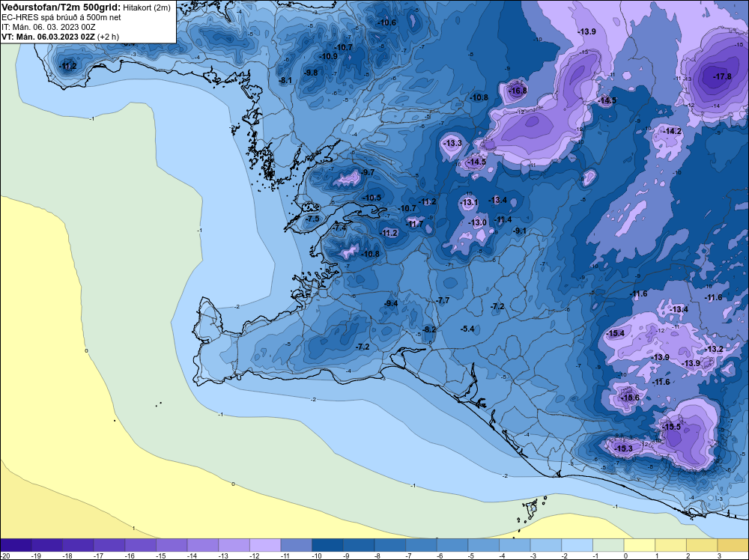
Task: Click the legend swatch between -5 and -4
Action: 483,545
